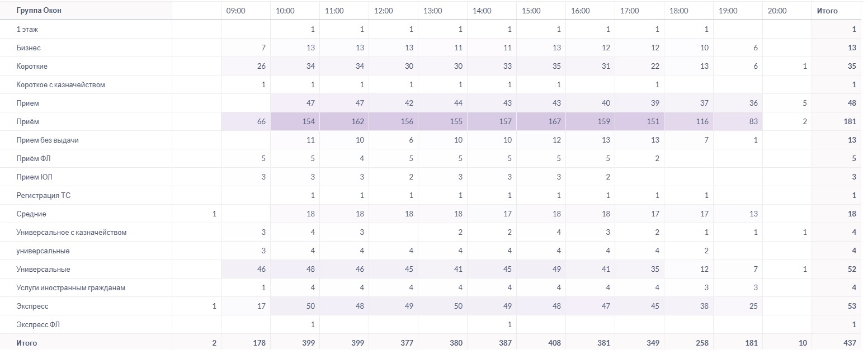Click the top-right Итого column header
Image resolution: width=868 pixels, height=354 pixels.
(x=827, y=11)
